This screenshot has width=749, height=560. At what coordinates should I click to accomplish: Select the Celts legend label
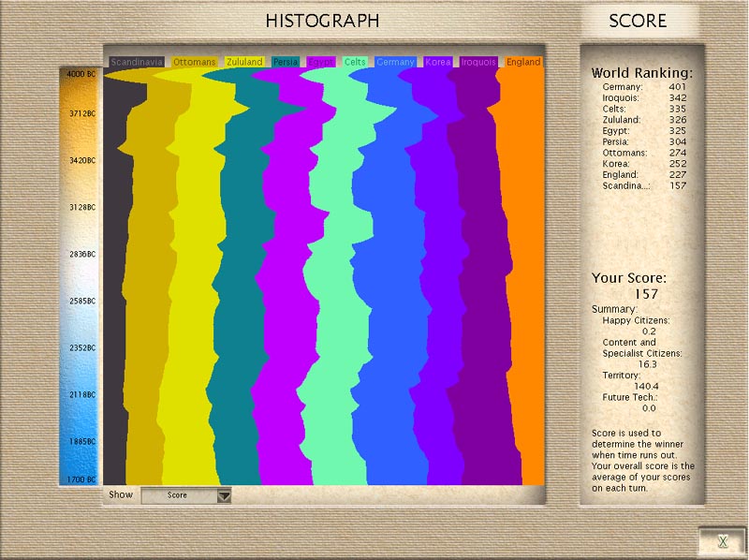(355, 63)
